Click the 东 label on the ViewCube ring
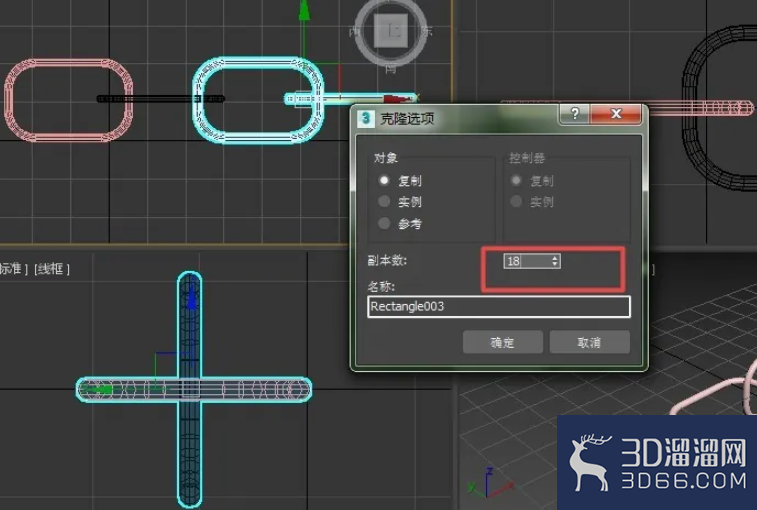This screenshot has width=757, height=510. tap(426, 31)
